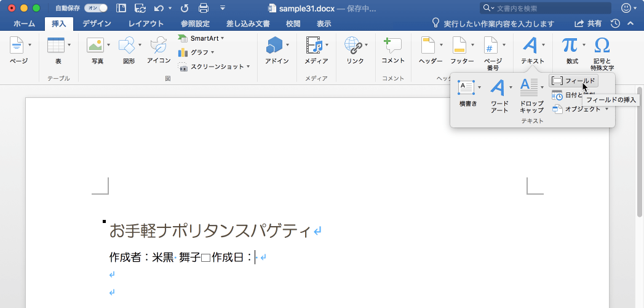
Task: Open the template icon in title bar
Action: pyautogui.click(x=121, y=8)
